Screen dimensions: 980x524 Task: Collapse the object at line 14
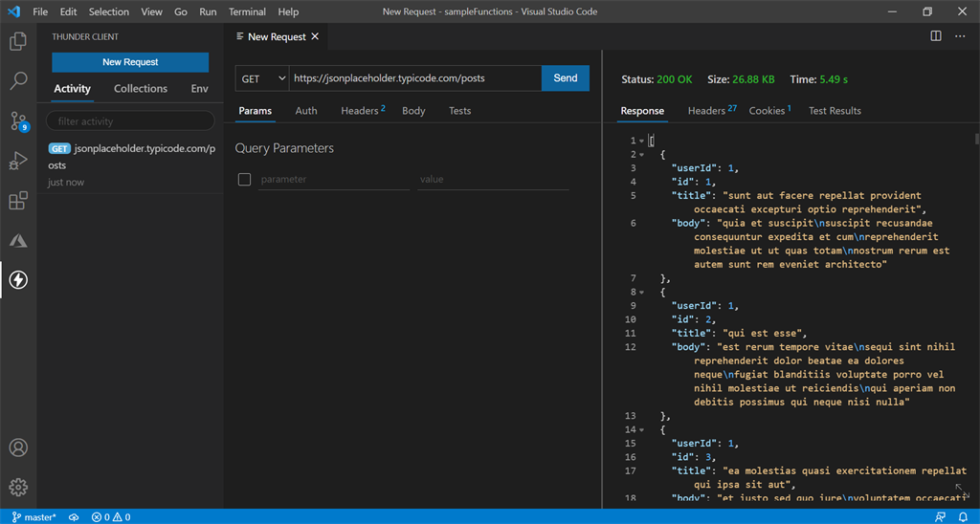pos(642,429)
